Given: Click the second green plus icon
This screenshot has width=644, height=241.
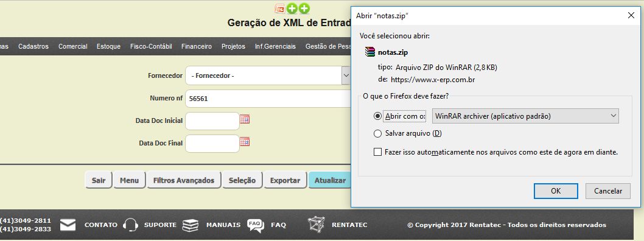Looking at the screenshot, I should (304, 8).
